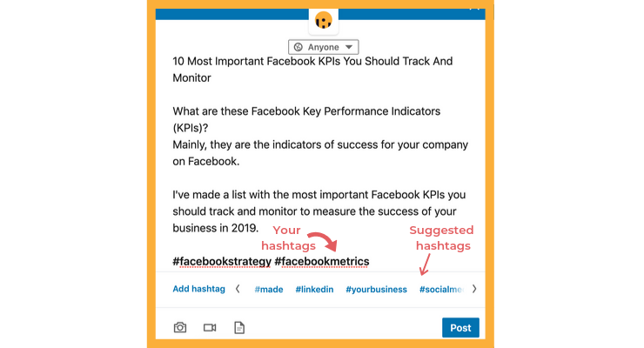Click the Add hashtag link
644x348 pixels.
coord(198,289)
